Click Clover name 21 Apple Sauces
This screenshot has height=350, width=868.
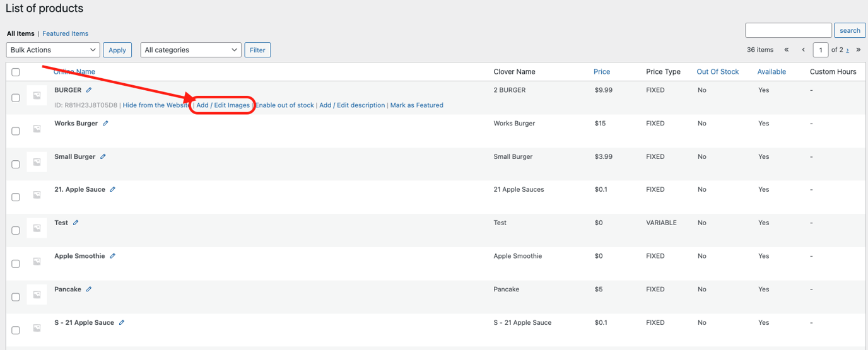[x=519, y=189]
